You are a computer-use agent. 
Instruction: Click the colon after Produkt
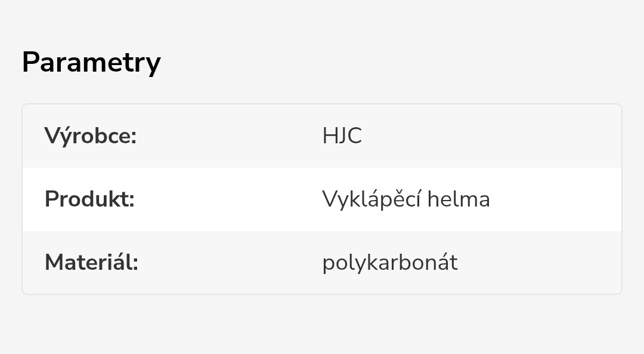coord(132,201)
